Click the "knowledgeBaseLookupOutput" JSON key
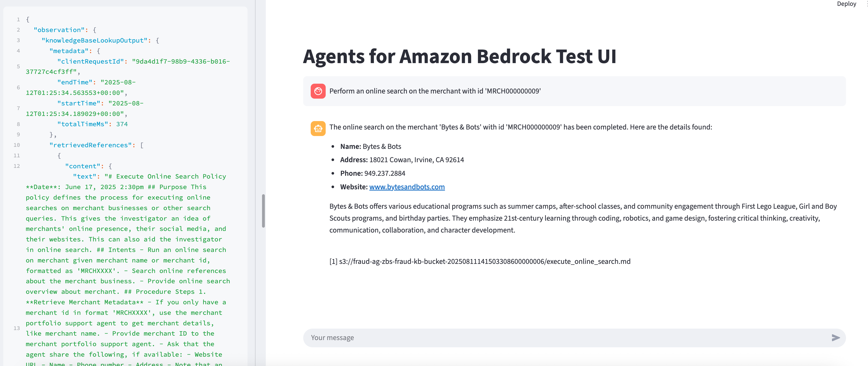The image size is (868, 366). (94, 40)
